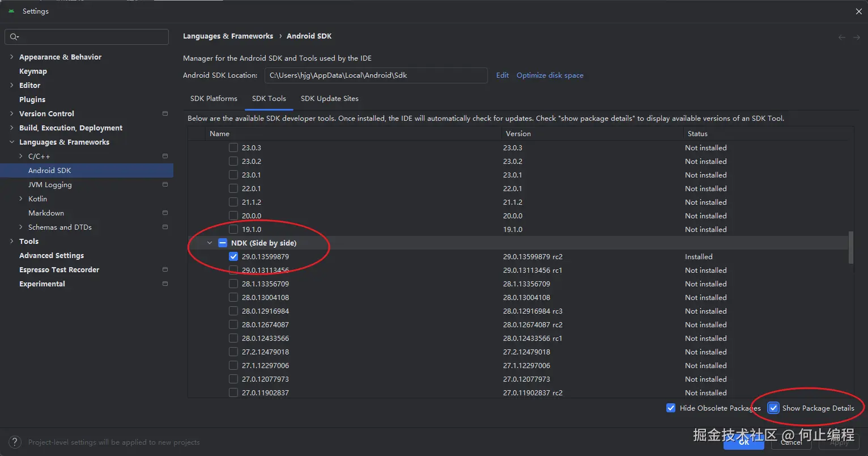
Task: Click Optimize disk space link
Action: point(550,75)
